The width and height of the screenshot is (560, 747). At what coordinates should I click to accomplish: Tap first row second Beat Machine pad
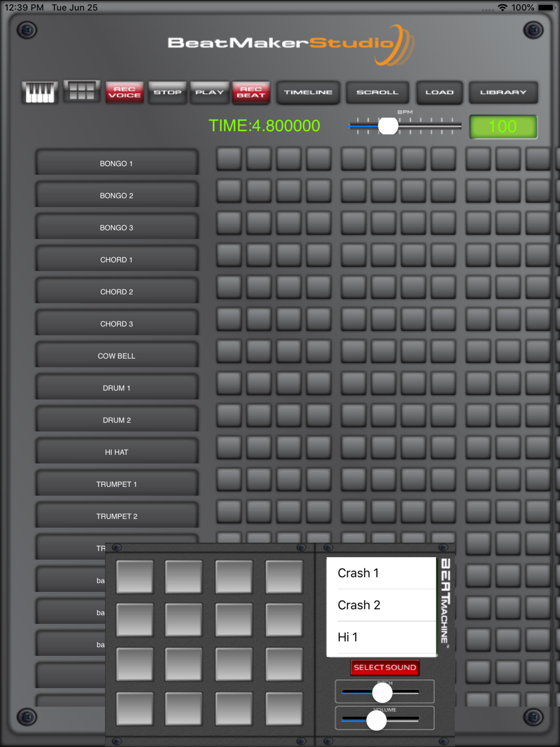pos(184,576)
